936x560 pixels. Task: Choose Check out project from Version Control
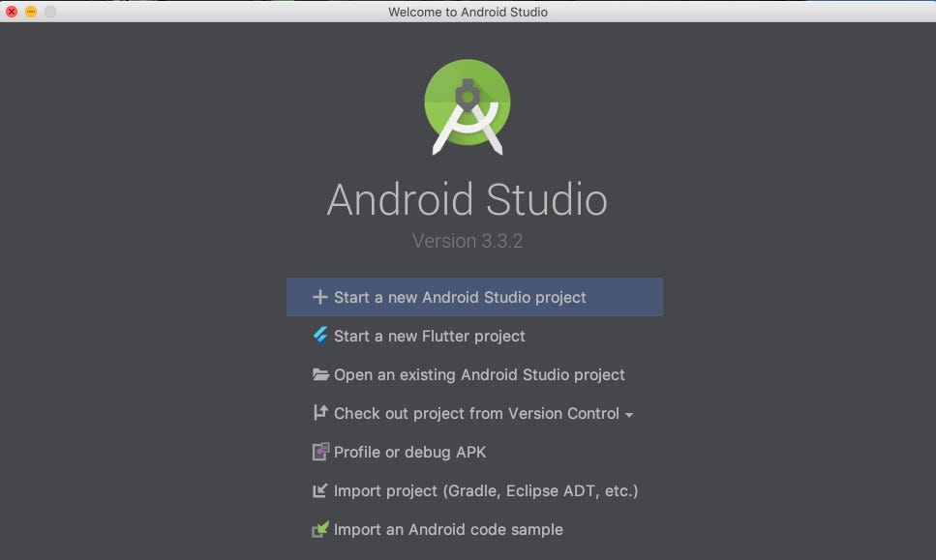pyautogui.click(x=475, y=413)
